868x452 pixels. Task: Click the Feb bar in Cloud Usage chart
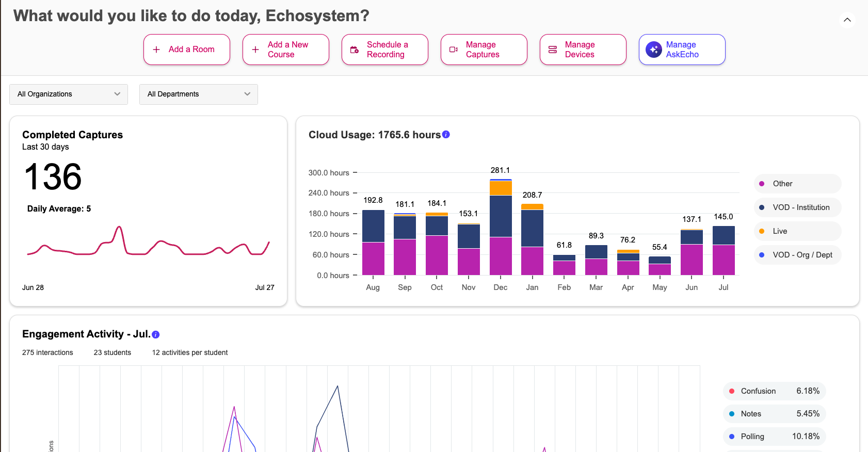coord(564,265)
